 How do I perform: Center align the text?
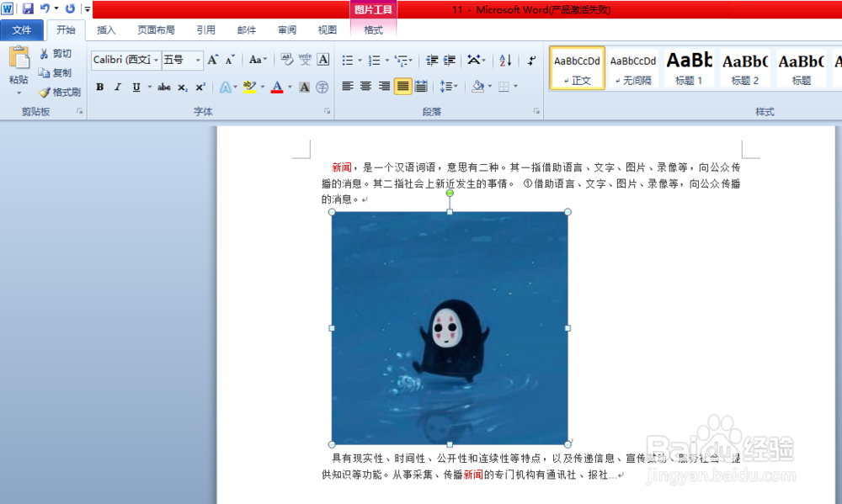coord(365,87)
